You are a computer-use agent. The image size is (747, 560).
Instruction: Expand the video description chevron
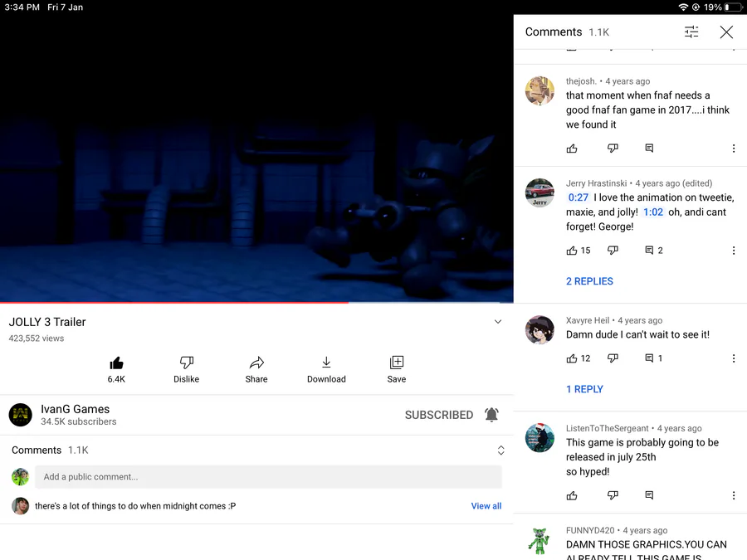coord(498,321)
